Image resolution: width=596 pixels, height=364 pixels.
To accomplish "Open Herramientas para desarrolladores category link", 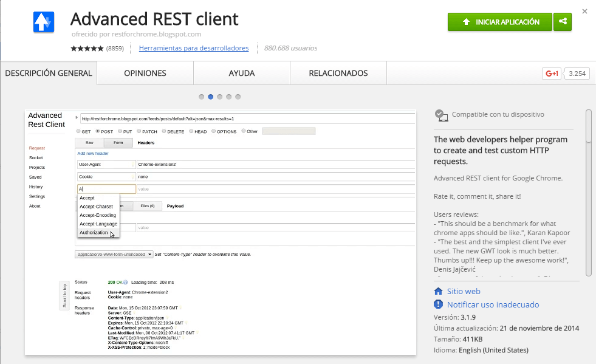I will (x=194, y=48).
